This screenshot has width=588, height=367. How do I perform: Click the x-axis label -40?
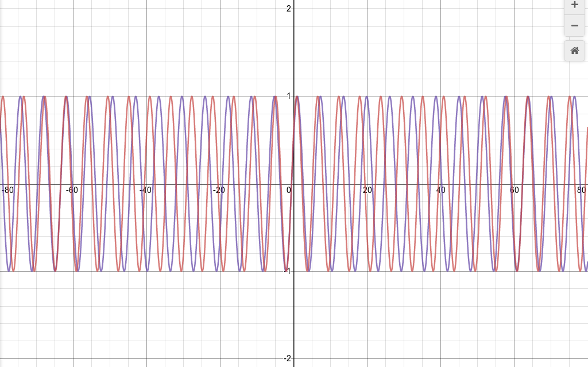[x=145, y=191]
